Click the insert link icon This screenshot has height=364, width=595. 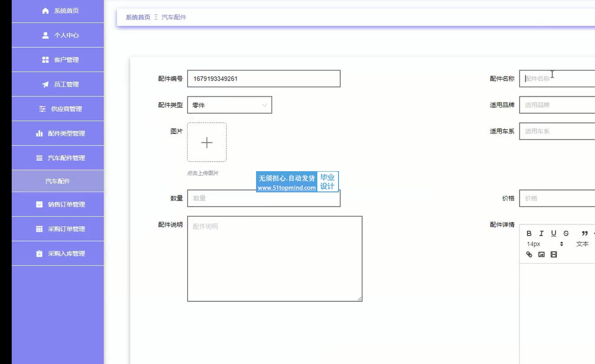coord(529,255)
